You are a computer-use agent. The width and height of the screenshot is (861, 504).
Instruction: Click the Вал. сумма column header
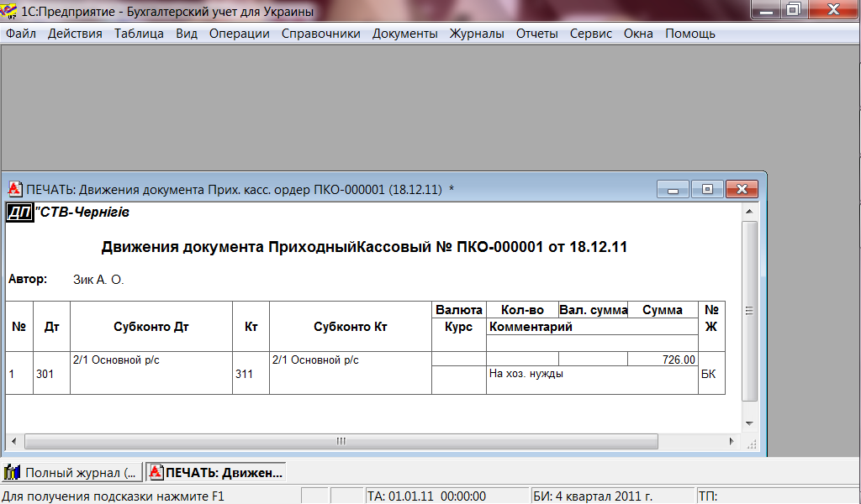pyautogui.click(x=593, y=310)
